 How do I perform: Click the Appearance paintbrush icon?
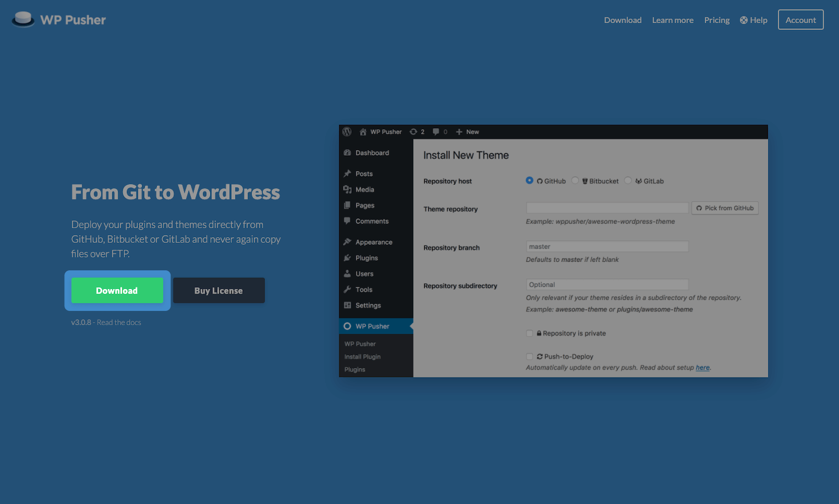[347, 242]
